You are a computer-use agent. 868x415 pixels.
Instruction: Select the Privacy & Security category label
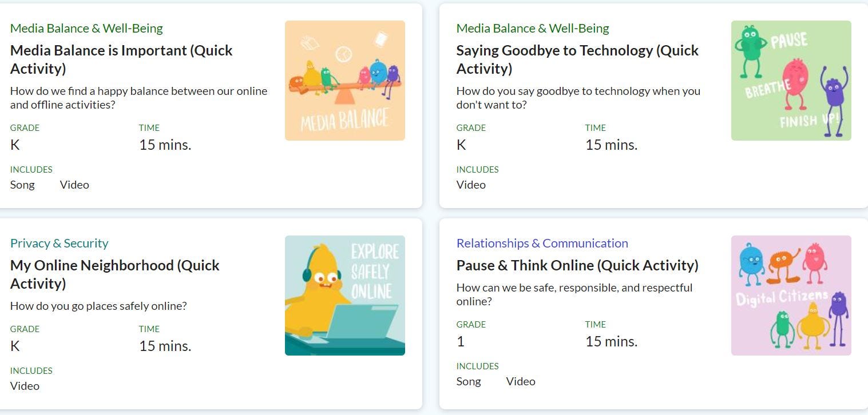59,243
